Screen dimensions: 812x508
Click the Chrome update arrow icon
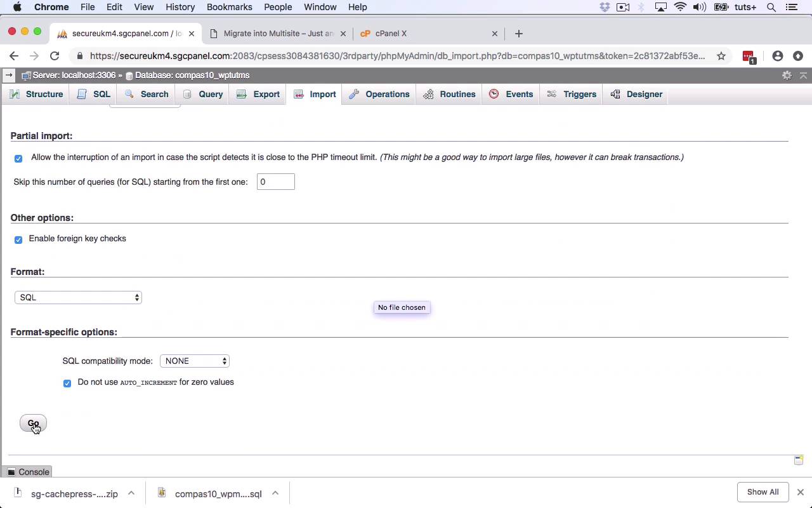pyautogui.click(x=798, y=56)
